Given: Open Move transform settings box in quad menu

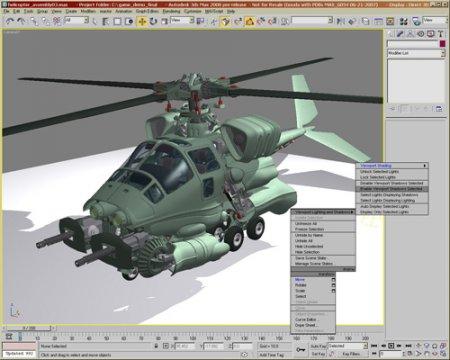Looking at the screenshot, I should click(x=333, y=280).
